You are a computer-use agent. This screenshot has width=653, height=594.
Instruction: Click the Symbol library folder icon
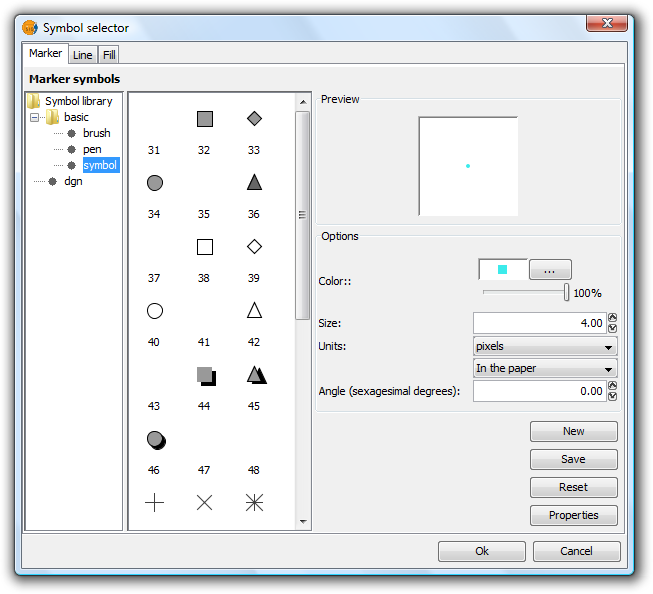[34, 101]
